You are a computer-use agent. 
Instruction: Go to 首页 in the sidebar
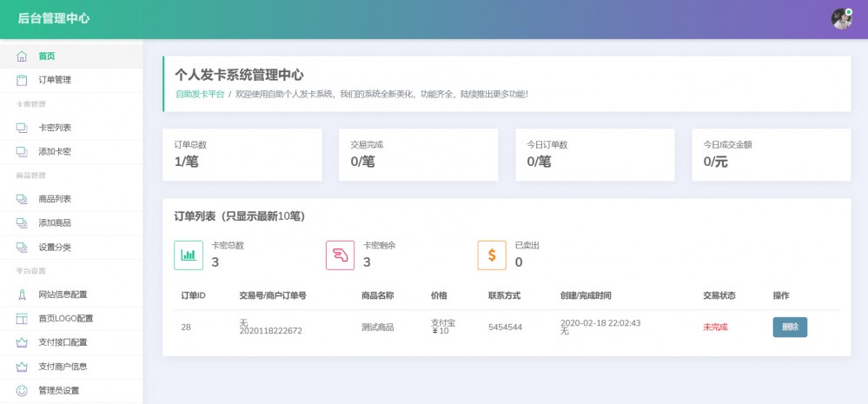[x=71, y=56]
